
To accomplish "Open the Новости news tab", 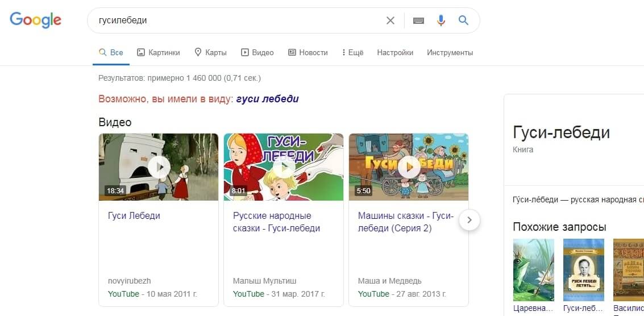I will [308, 52].
